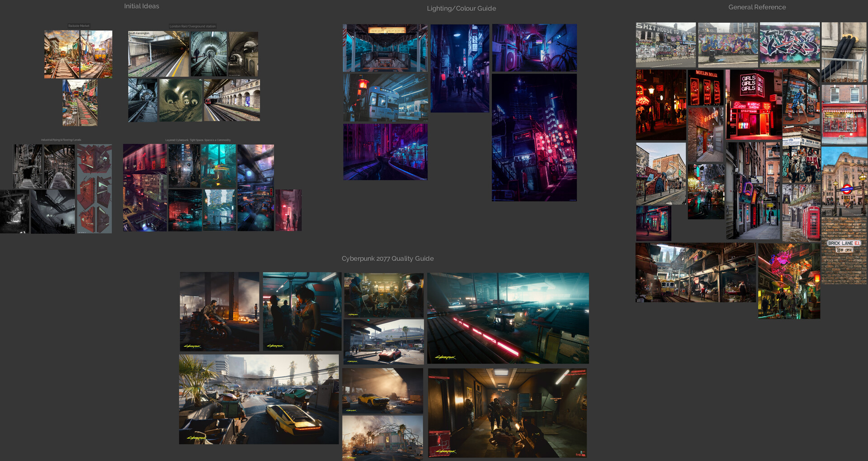Click the Initial Ideas section header
The height and width of the screenshot is (461, 868).
pos(141,6)
